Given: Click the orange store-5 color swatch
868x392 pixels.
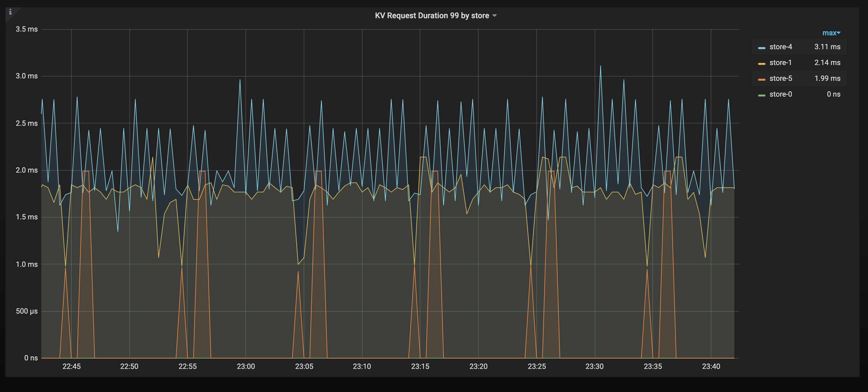Looking at the screenshot, I should [761, 80].
